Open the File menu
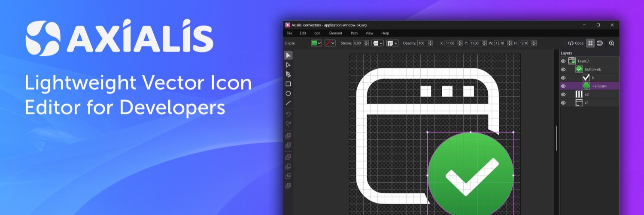The width and height of the screenshot is (644, 215). point(289,33)
